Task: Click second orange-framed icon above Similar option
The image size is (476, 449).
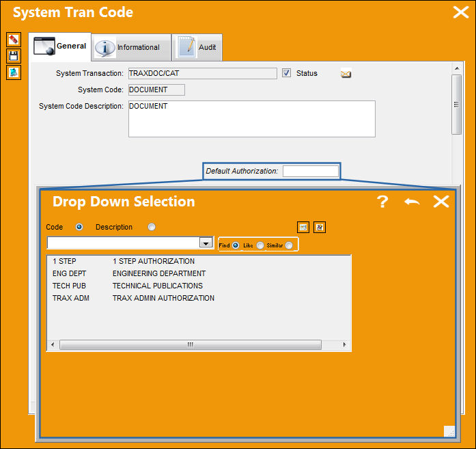Action: 320,227
